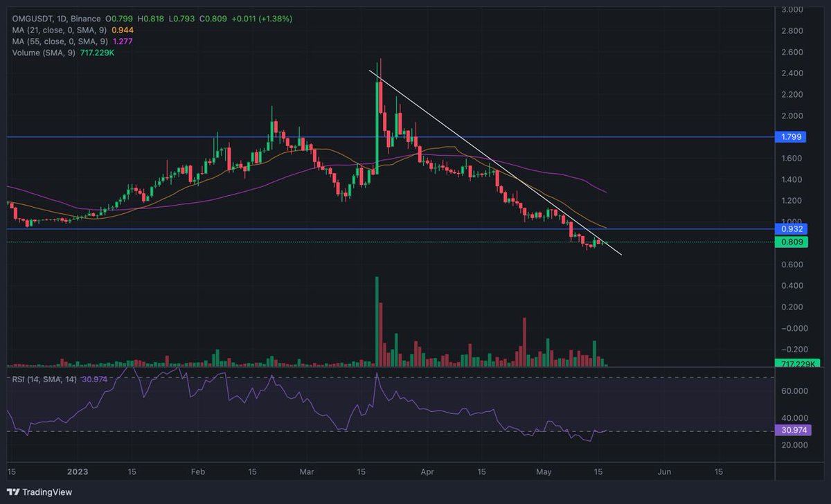
Task: Click the Apr label on the time axis
Action: [427, 471]
